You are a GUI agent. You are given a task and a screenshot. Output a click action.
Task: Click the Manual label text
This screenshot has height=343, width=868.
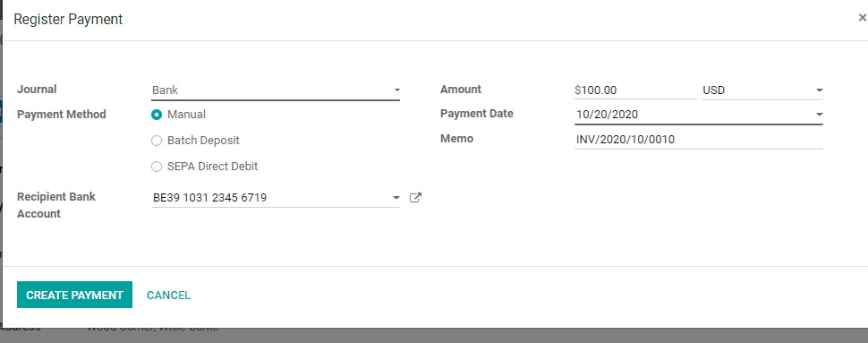[x=186, y=115]
